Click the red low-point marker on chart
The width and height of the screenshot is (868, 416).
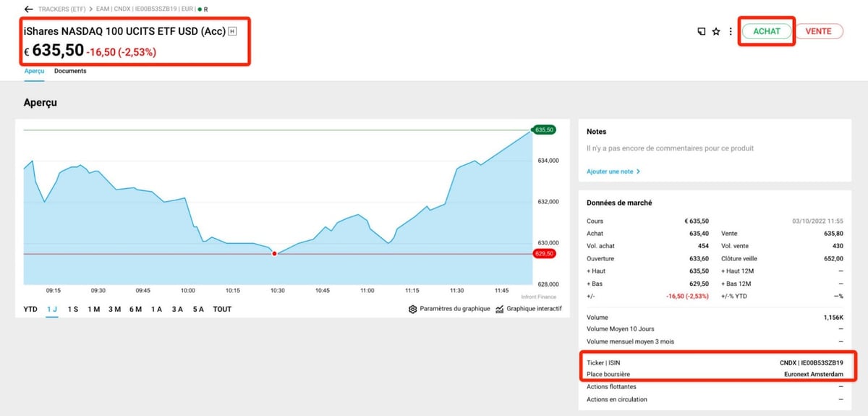(x=274, y=254)
